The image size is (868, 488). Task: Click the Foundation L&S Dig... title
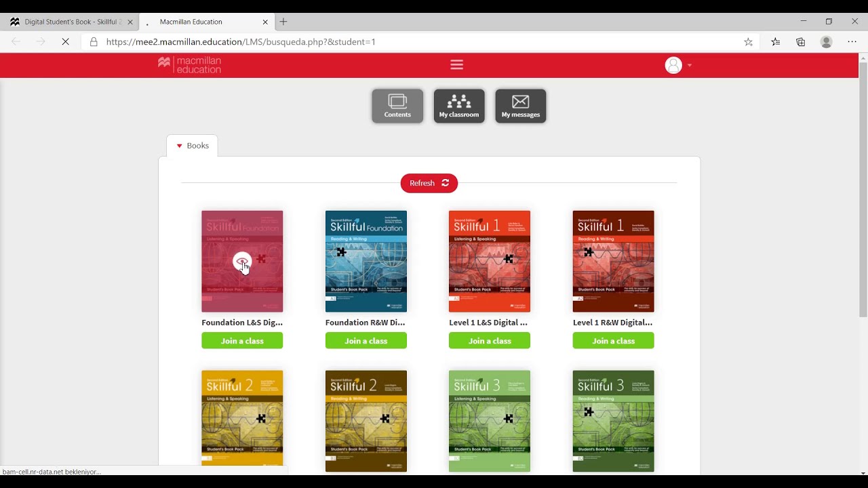[x=242, y=323]
